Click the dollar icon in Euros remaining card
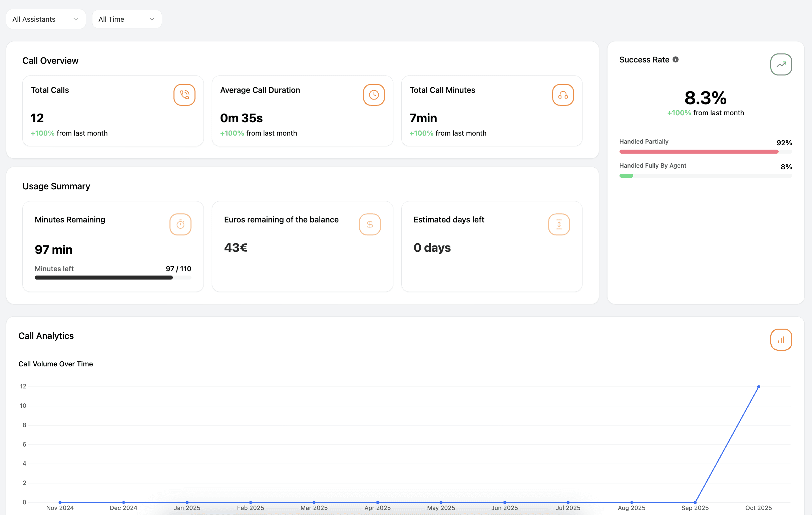Screen dimensions: 812x515 [370, 224]
